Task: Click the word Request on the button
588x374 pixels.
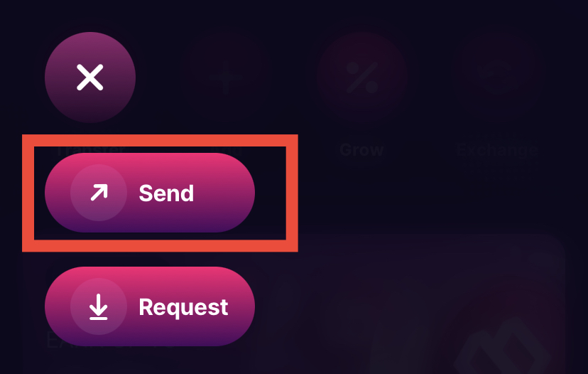Action: pyautogui.click(x=183, y=308)
